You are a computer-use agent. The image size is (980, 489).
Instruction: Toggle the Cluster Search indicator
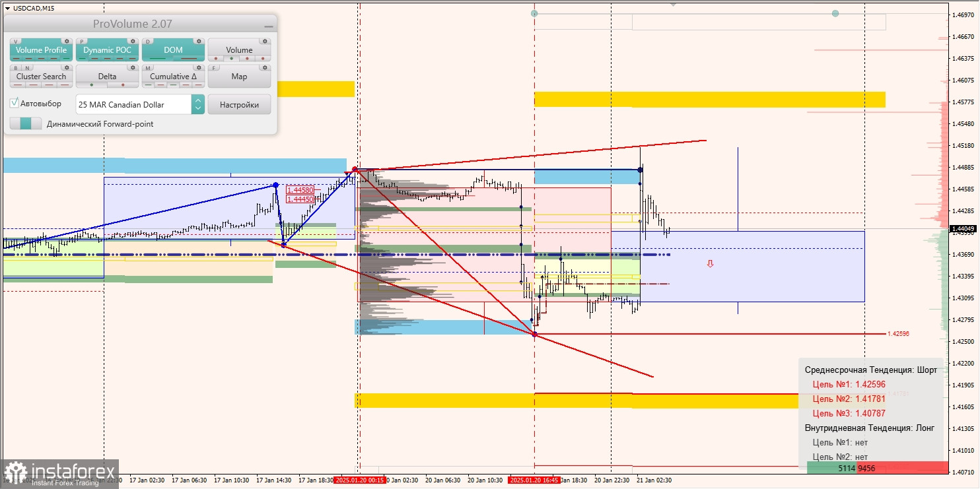pos(41,77)
